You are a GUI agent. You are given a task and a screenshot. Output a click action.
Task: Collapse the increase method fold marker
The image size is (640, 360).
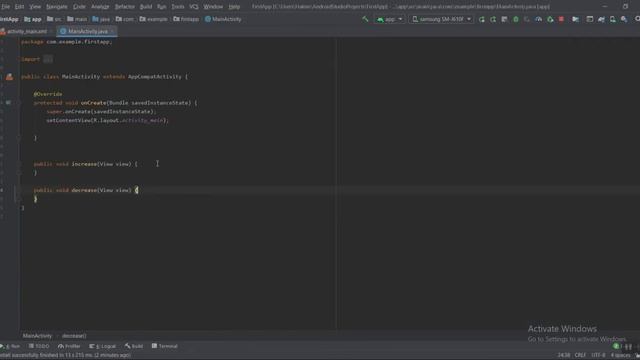point(18,164)
